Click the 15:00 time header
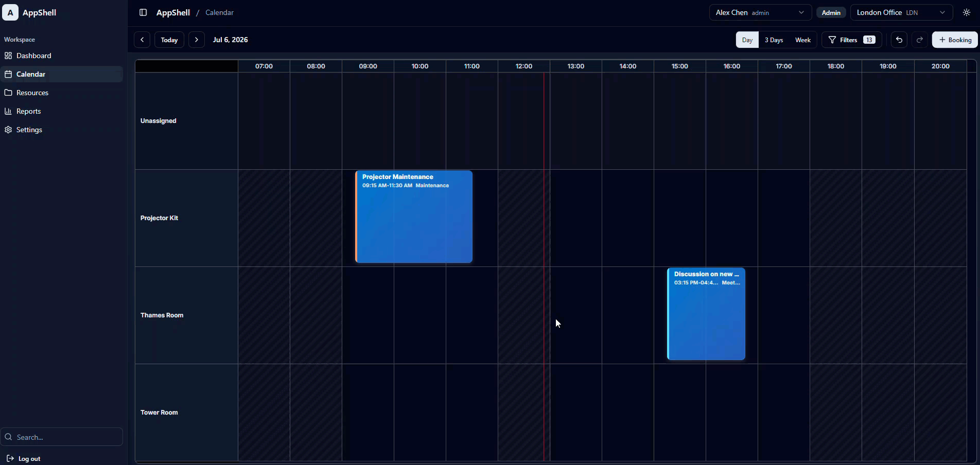This screenshot has height=465, width=980. 680,66
